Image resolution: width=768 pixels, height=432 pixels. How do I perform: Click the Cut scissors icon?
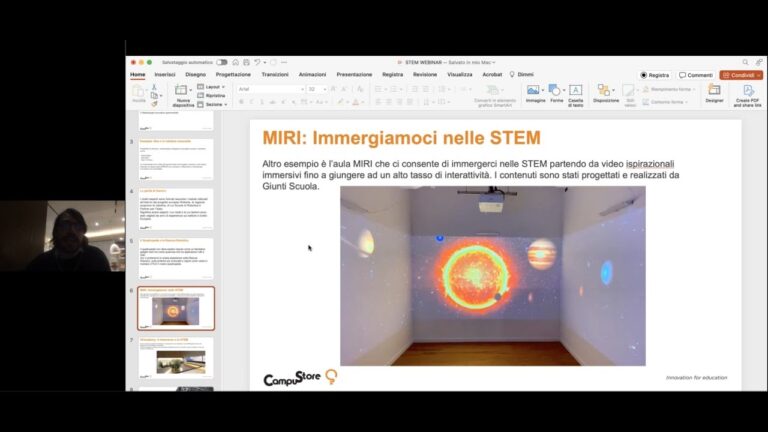154,87
